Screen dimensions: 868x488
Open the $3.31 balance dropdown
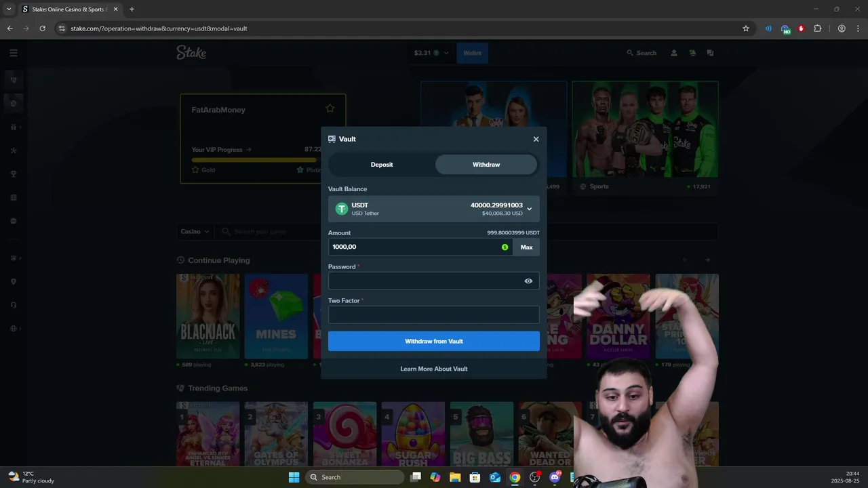click(431, 53)
